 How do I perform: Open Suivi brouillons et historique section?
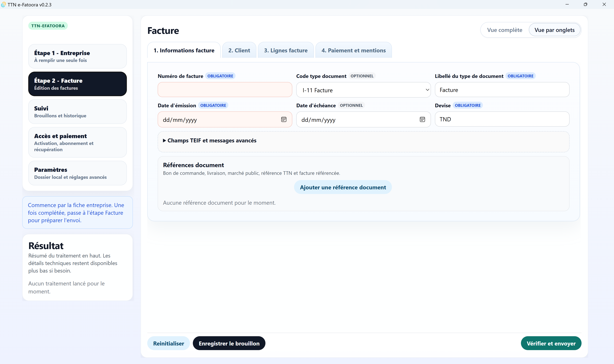pos(77,112)
